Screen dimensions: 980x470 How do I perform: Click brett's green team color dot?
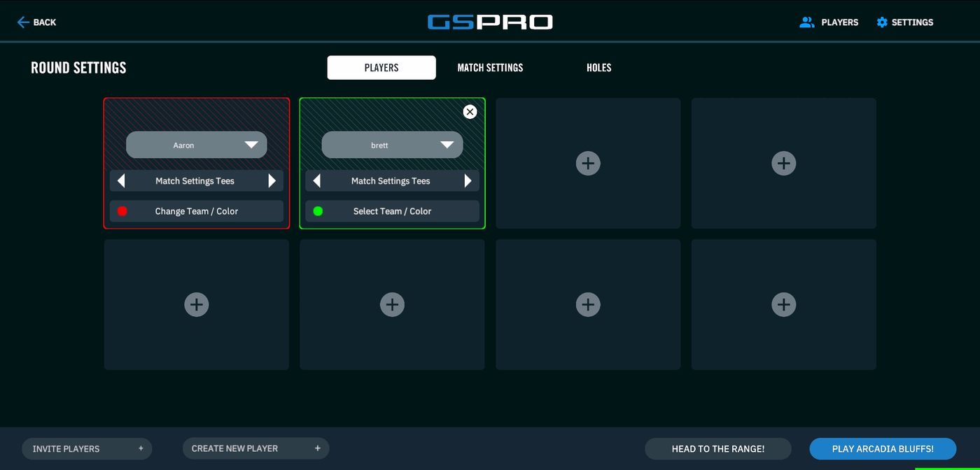coord(318,211)
